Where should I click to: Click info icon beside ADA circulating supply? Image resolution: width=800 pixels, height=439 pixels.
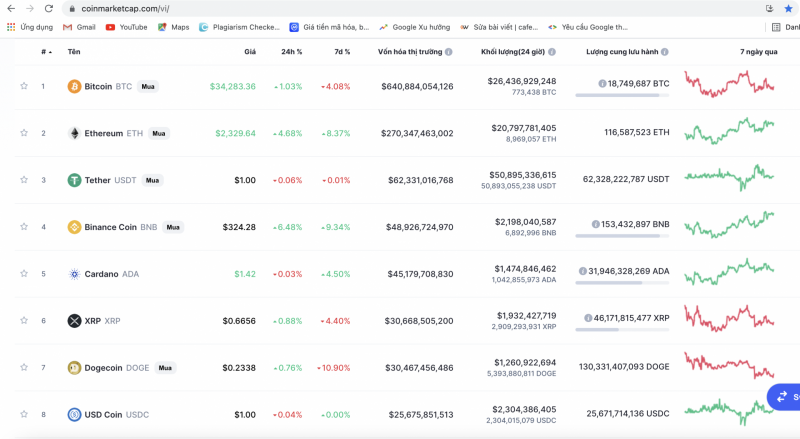click(x=583, y=271)
